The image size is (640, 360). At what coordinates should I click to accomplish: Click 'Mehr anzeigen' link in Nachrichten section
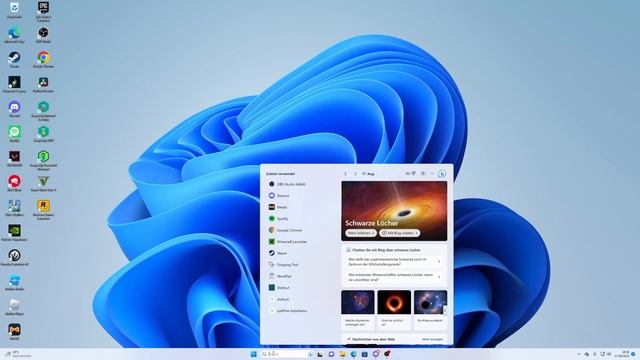(x=432, y=339)
